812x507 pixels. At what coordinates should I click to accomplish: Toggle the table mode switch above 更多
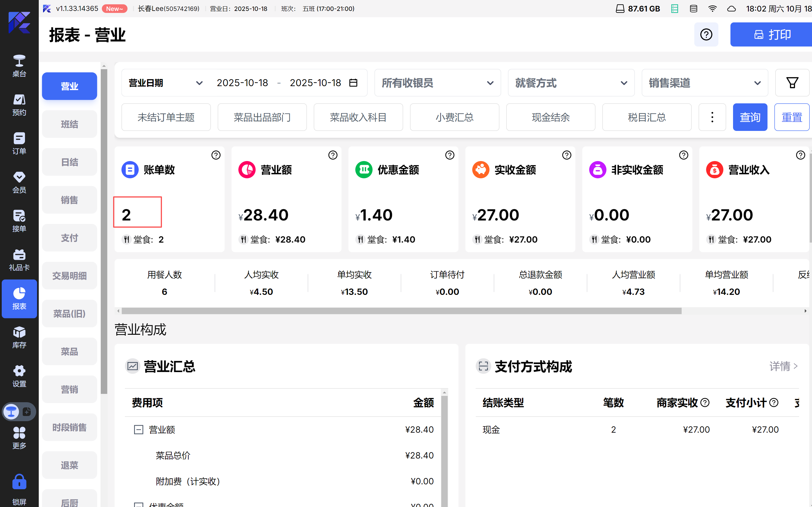[x=19, y=411]
